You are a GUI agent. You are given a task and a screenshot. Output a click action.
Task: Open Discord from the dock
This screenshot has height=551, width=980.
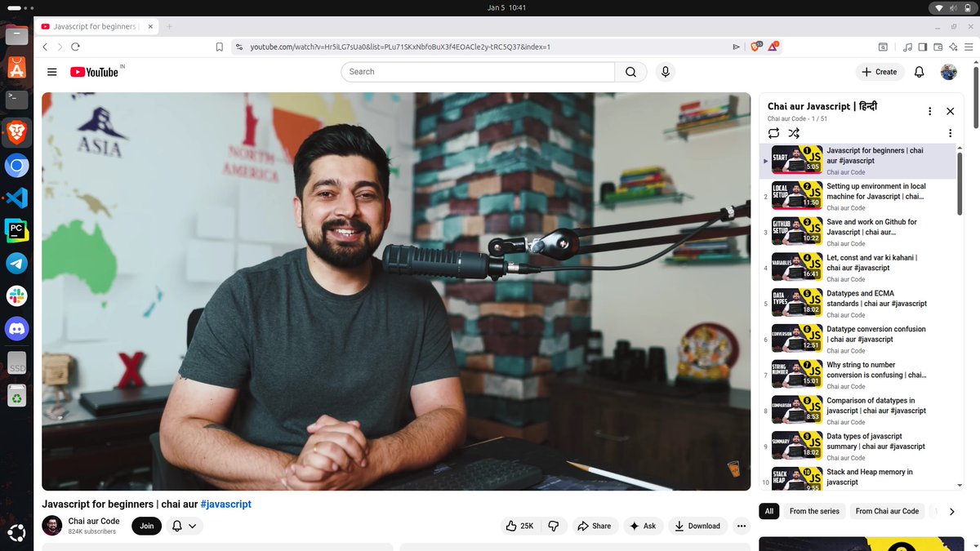(17, 329)
